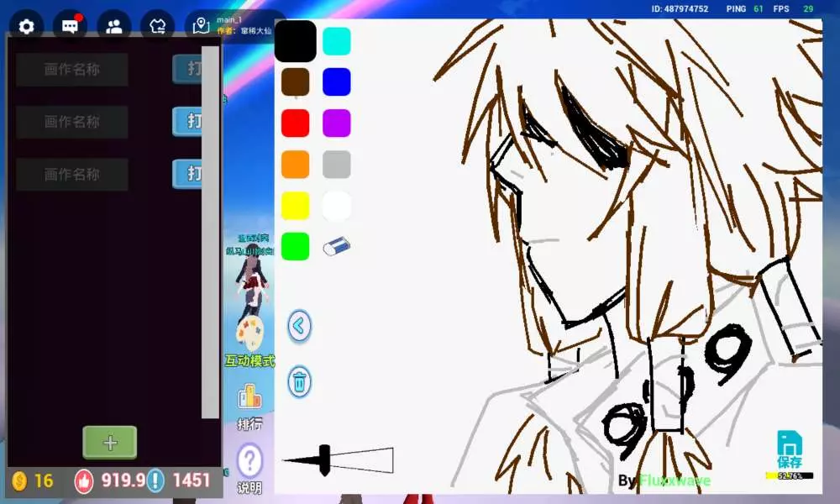Open the settings gear icon

point(26,26)
